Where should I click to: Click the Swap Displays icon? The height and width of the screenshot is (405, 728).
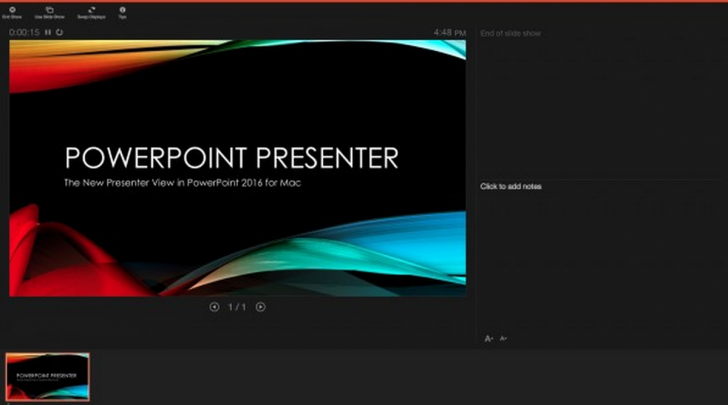(x=91, y=10)
